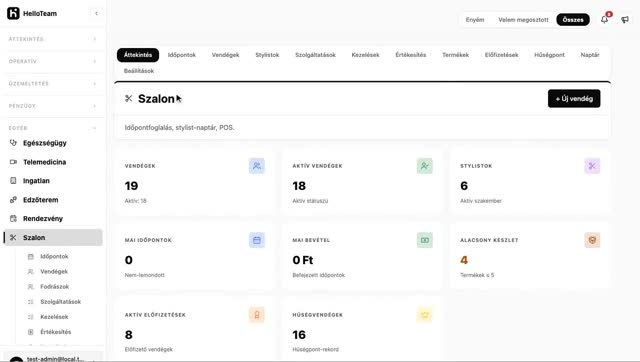This screenshot has width=640, height=362.
Task: Click the Alacsony készlet value 4
Action: 464,260
